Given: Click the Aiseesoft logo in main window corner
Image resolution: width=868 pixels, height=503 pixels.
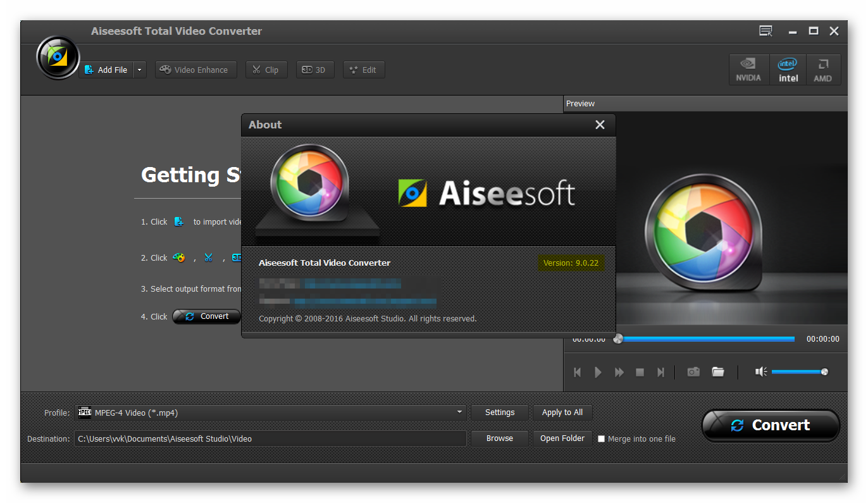Looking at the screenshot, I should click(58, 58).
